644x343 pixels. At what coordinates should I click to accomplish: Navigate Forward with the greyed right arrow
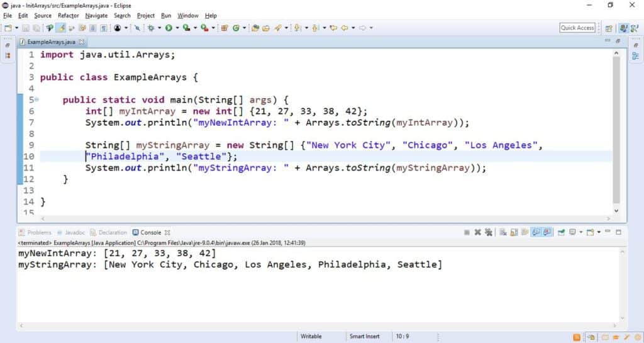pyautogui.click(x=362, y=28)
